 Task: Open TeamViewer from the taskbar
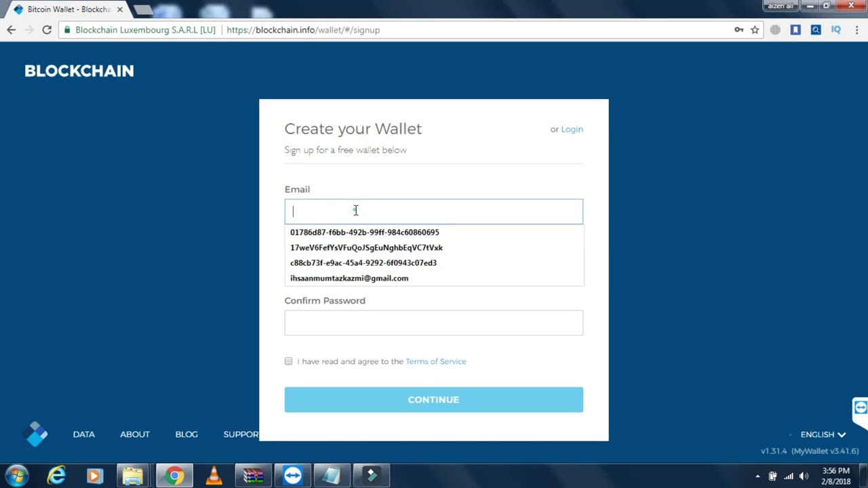293,476
